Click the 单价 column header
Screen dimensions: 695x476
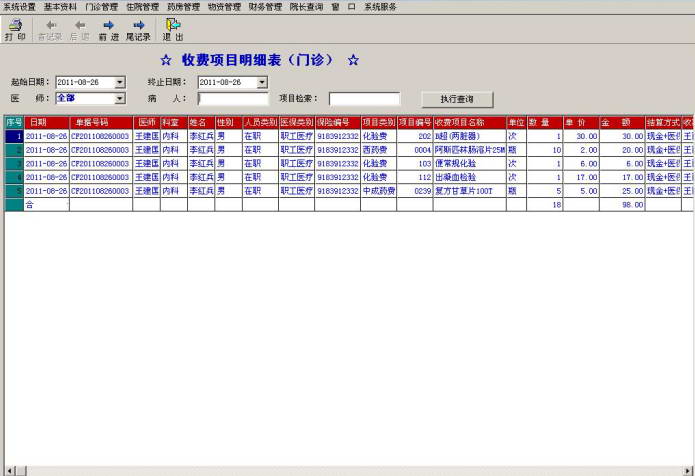pyautogui.click(x=581, y=122)
